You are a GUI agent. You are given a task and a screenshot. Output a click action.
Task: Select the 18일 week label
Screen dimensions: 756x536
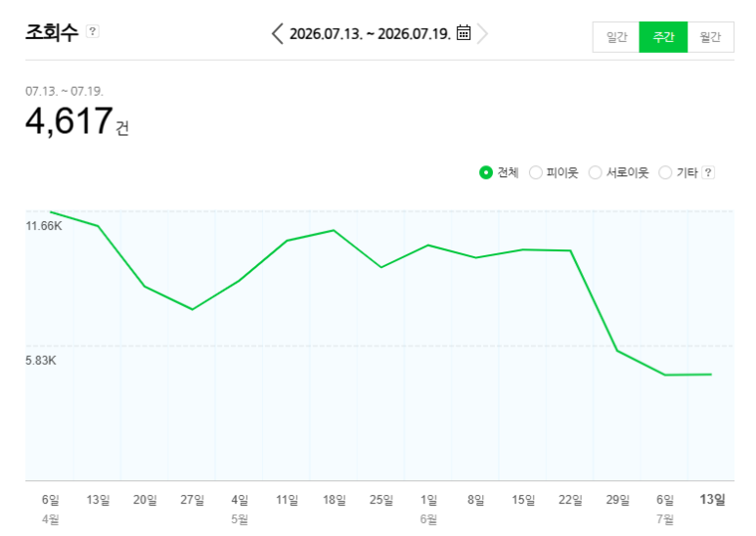pos(334,500)
